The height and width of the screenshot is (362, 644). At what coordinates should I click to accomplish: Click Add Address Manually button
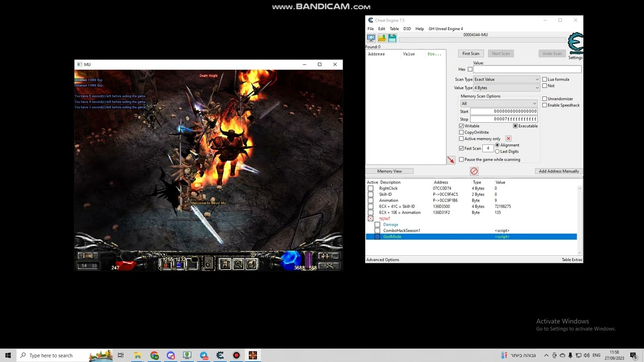tap(558, 171)
